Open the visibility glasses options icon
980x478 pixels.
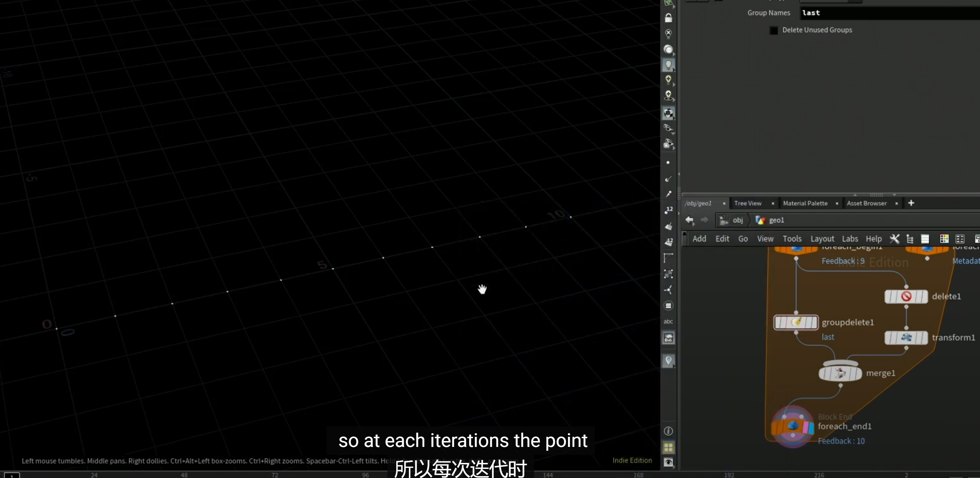click(x=668, y=128)
